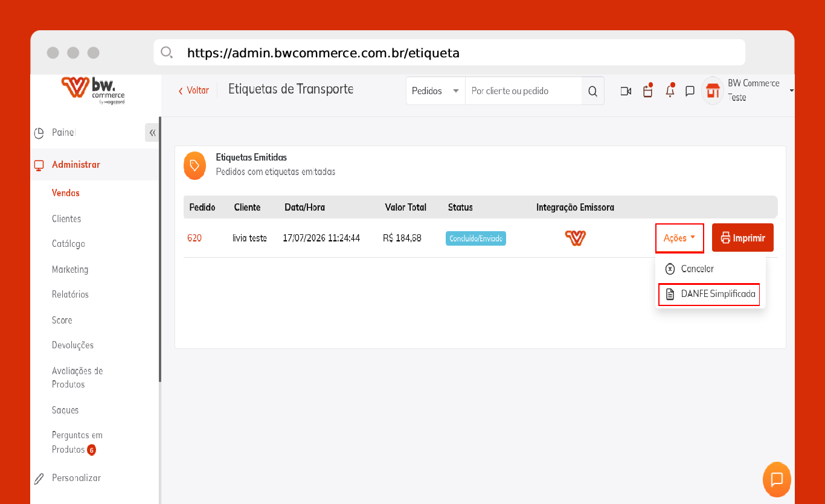Open order number 620 link
The height and width of the screenshot is (504, 825).
click(194, 238)
